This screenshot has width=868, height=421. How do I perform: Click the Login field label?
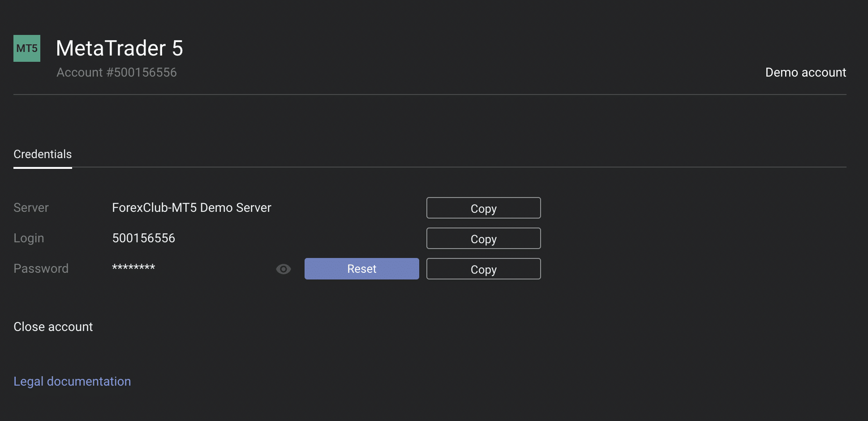tap(29, 238)
